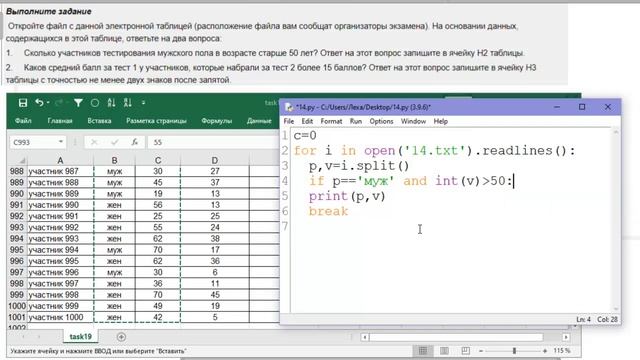Open Run menu in IDLE window
This screenshot has width=640, height=360.
pos(356,121)
